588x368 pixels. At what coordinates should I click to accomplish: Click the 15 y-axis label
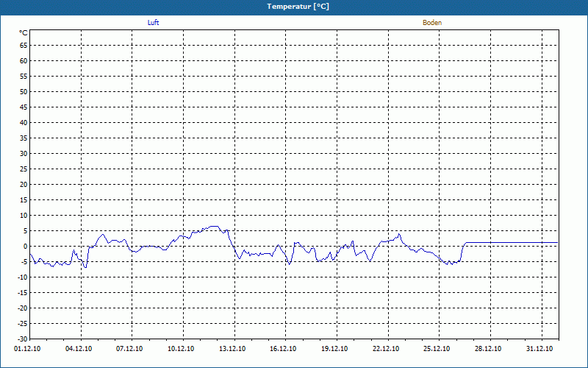pyautogui.click(x=24, y=199)
